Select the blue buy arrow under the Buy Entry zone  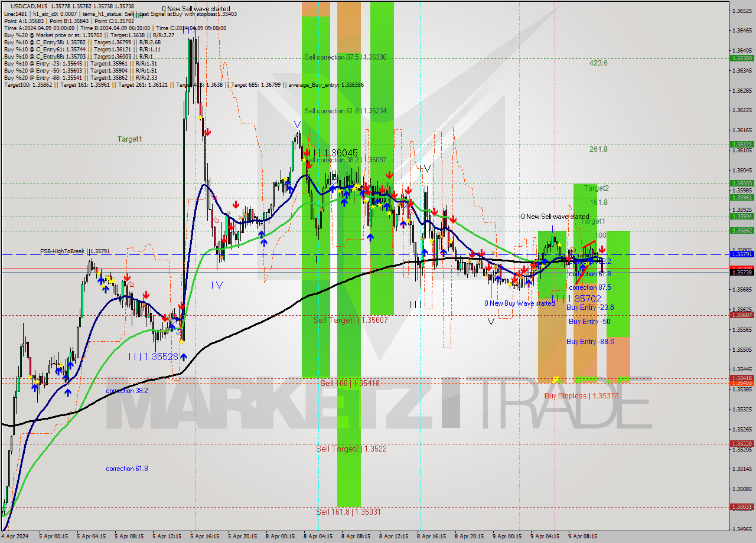(x=582, y=267)
